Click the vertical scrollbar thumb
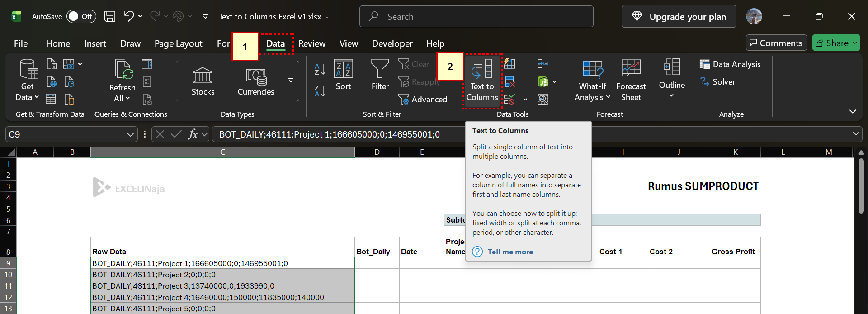Screen dimensions: 868x314 [861, 186]
